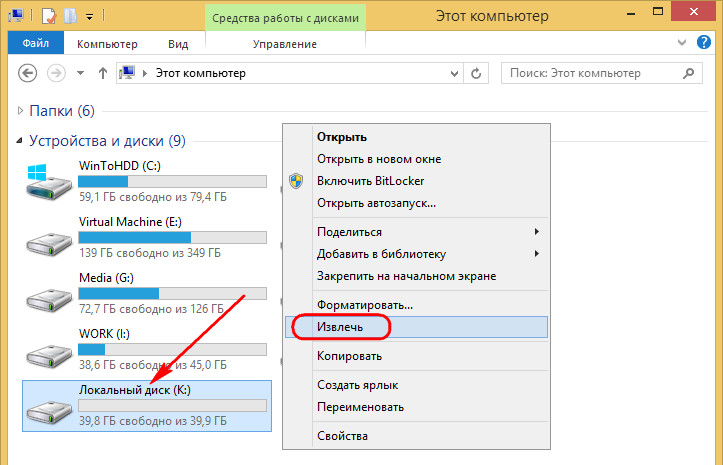
Task: Click the Локальный диск (K:) usage bar
Action: [x=172, y=405]
